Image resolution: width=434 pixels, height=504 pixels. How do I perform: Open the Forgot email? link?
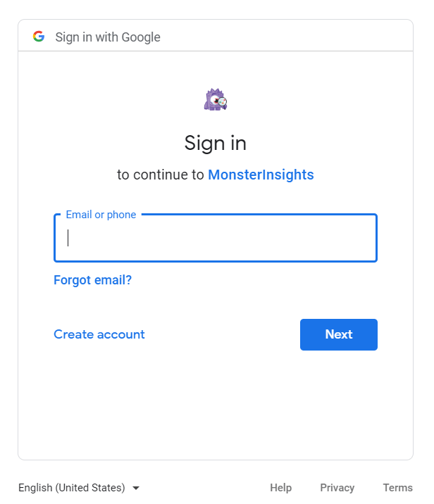(93, 280)
